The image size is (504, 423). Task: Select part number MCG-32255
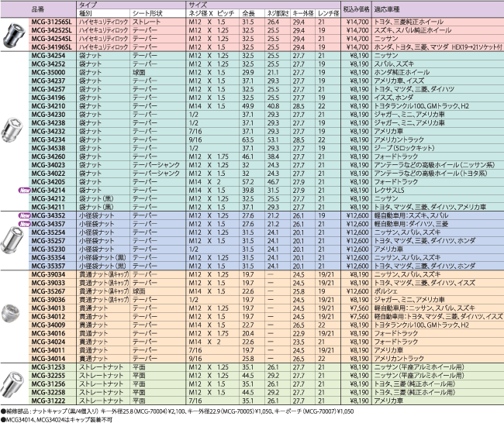point(48,376)
